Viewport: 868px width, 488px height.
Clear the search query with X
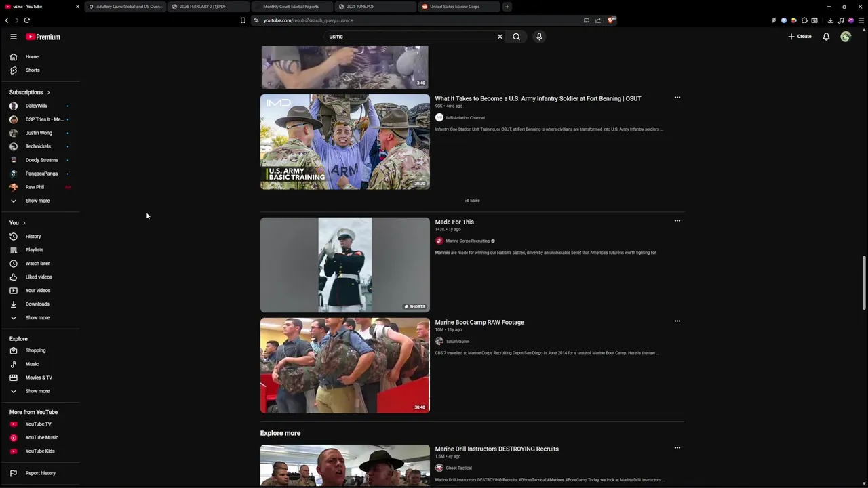click(500, 37)
